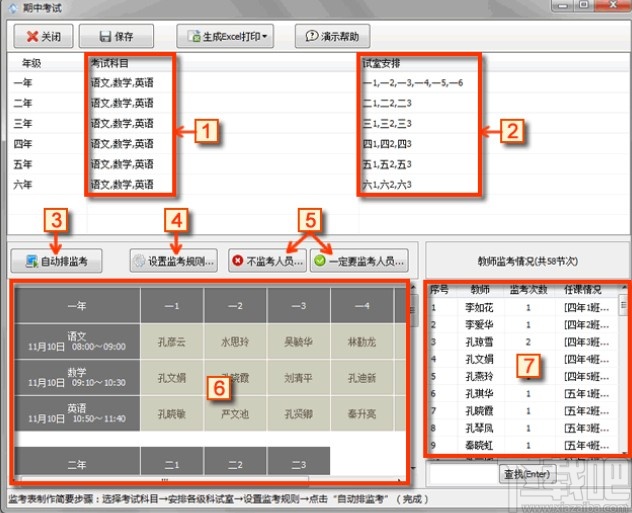Click the green check icon on the 一定要监考人员 button
Image resolution: width=632 pixels, height=513 pixels.
click(x=320, y=261)
